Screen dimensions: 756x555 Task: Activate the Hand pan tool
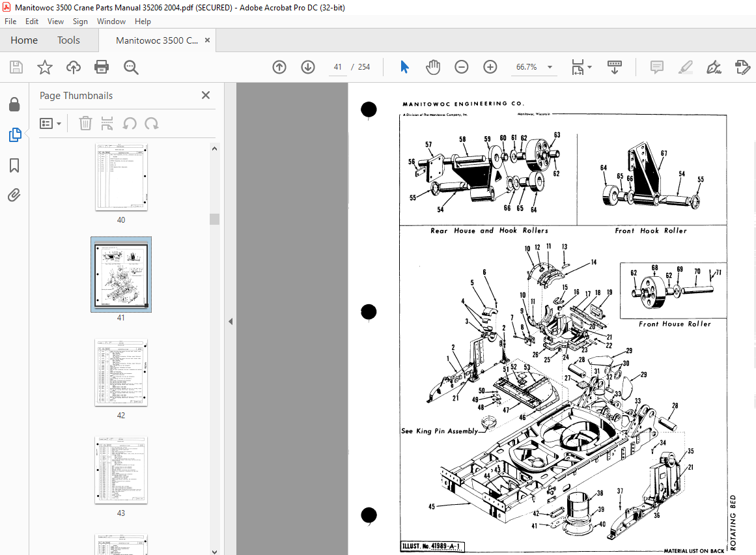pyautogui.click(x=433, y=67)
